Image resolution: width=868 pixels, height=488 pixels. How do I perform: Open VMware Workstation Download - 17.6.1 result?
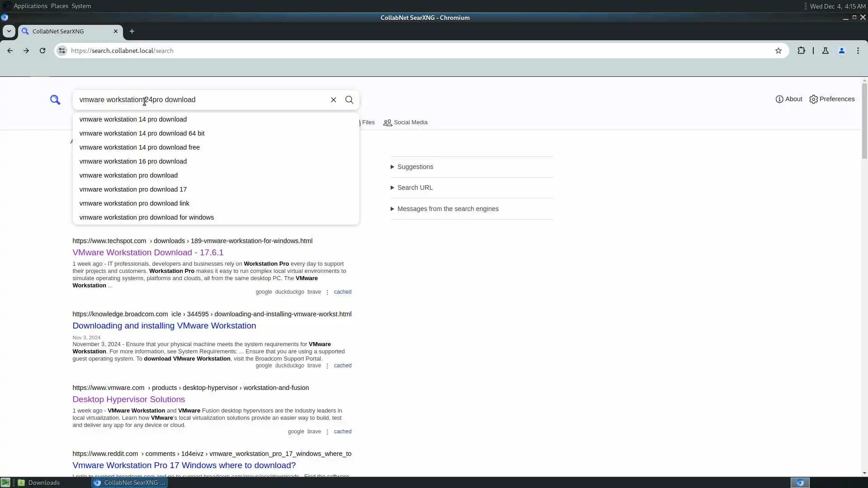(x=148, y=253)
